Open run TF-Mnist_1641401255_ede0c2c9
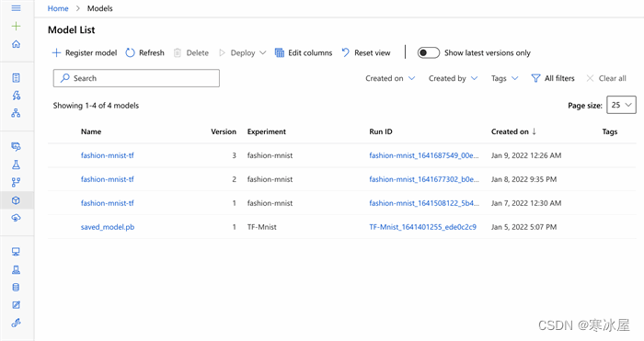The height and width of the screenshot is (341, 644). click(x=422, y=227)
